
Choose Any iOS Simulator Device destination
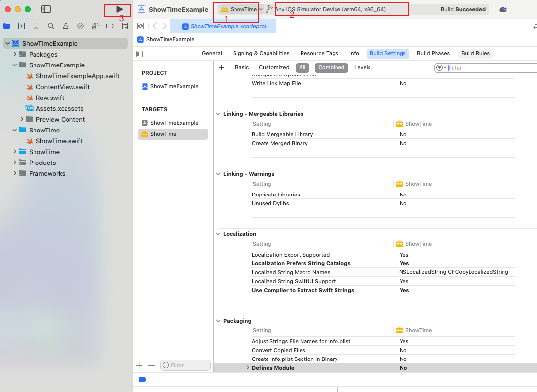point(330,9)
